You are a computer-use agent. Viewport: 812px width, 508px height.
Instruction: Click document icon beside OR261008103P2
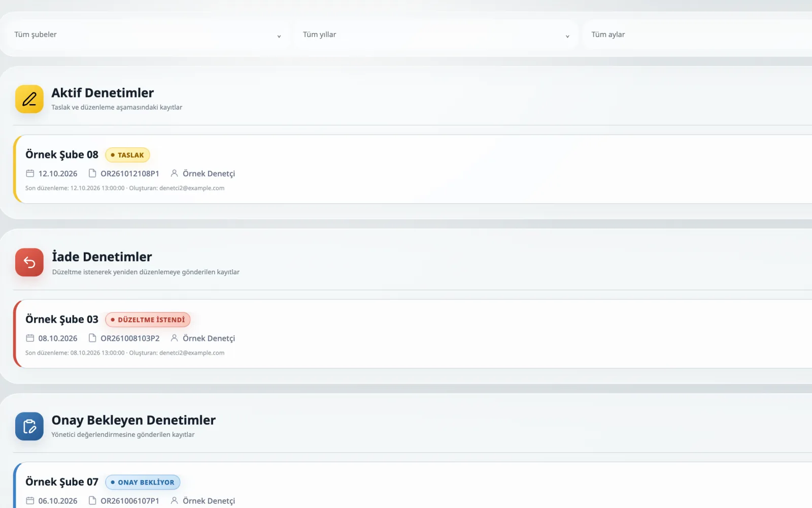click(x=92, y=338)
